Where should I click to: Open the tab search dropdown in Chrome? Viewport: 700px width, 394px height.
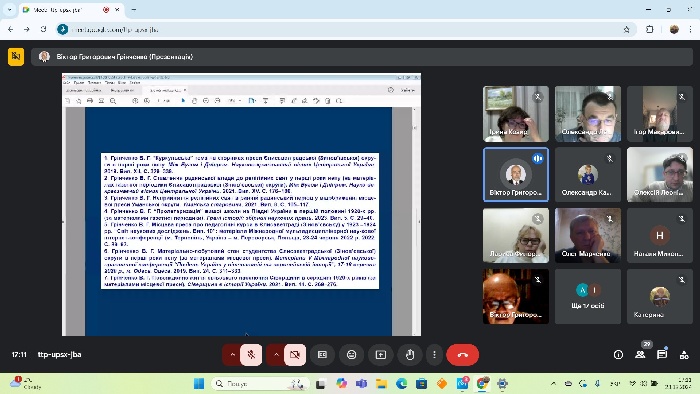[x=9, y=9]
